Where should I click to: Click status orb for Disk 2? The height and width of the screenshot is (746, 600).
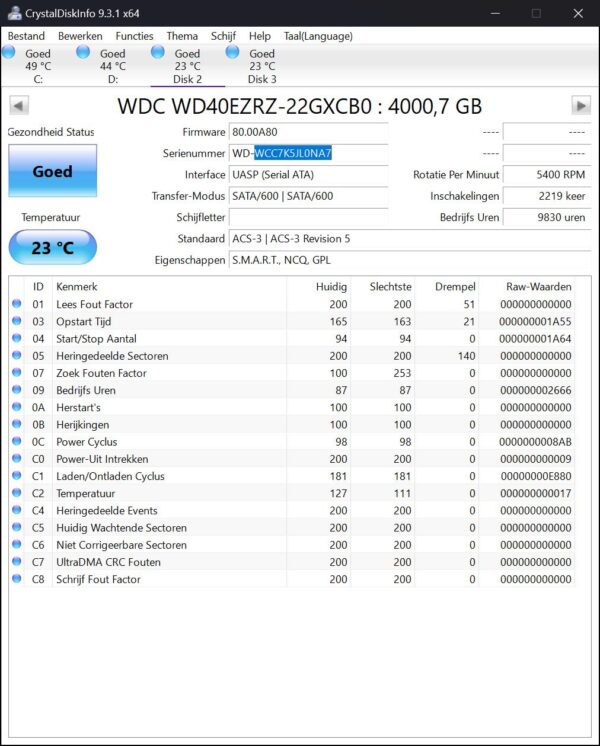pyautogui.click(x=158, y=52)
